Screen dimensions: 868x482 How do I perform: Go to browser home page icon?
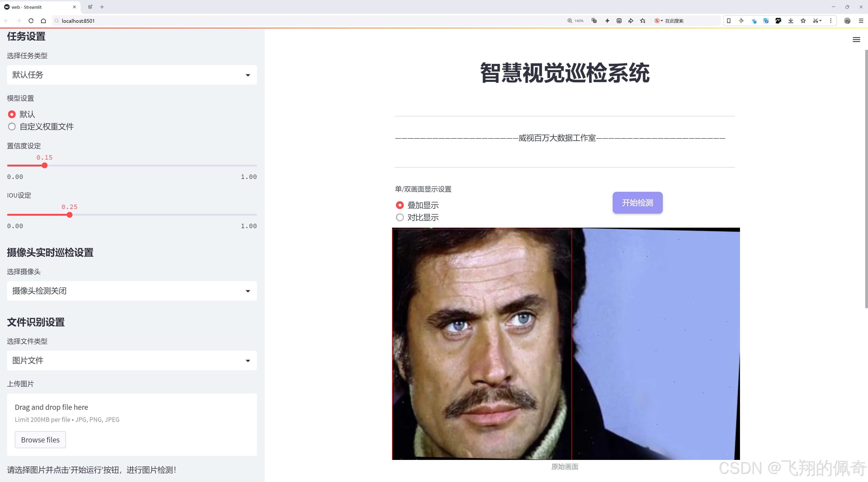tap(43, 20)
